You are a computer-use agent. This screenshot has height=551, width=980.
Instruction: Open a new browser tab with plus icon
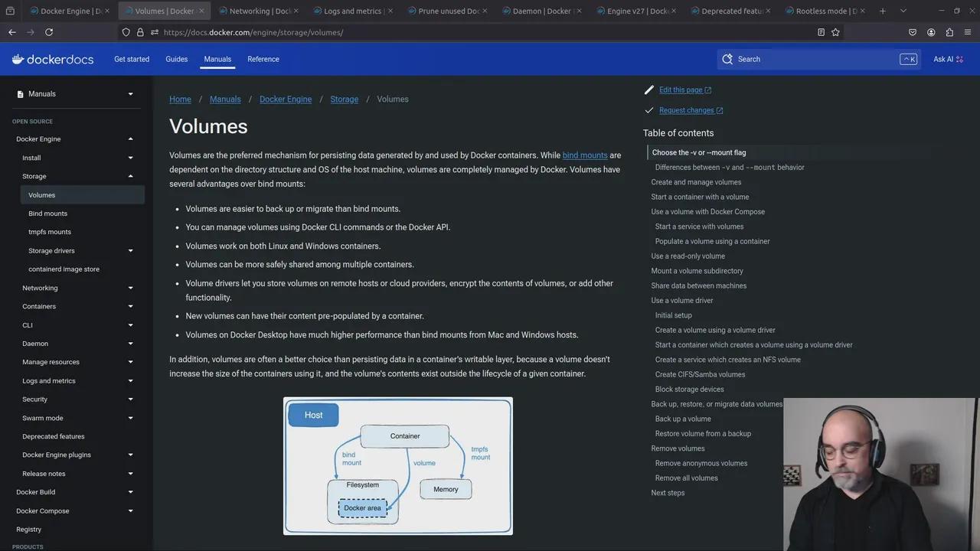click(x=883, y=11)
